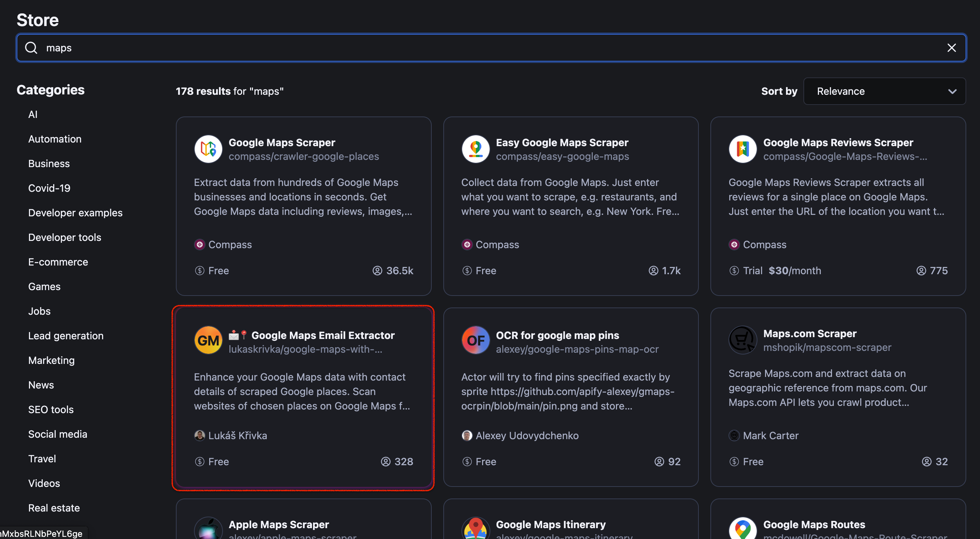Open the AI category

tap(33, 114)
